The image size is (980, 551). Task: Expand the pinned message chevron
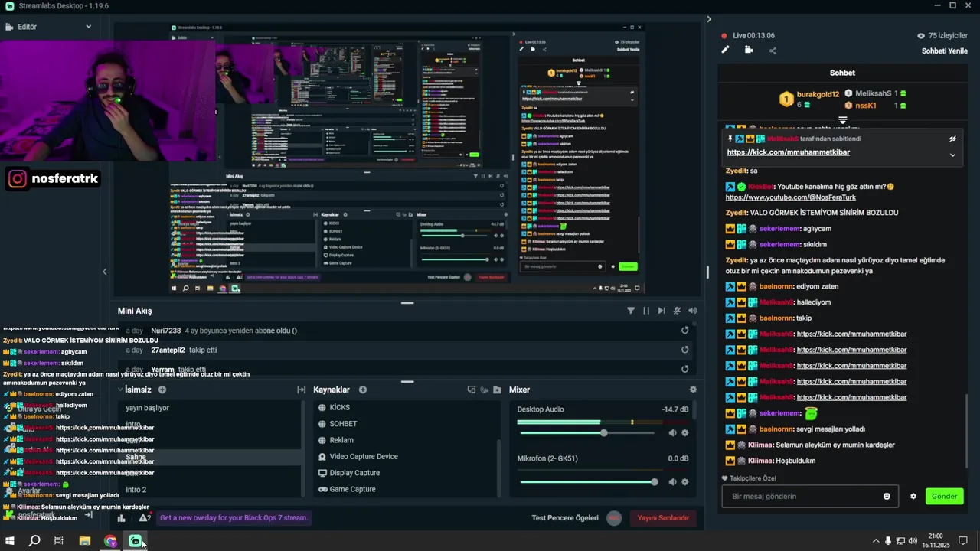(x=952, y=155)
